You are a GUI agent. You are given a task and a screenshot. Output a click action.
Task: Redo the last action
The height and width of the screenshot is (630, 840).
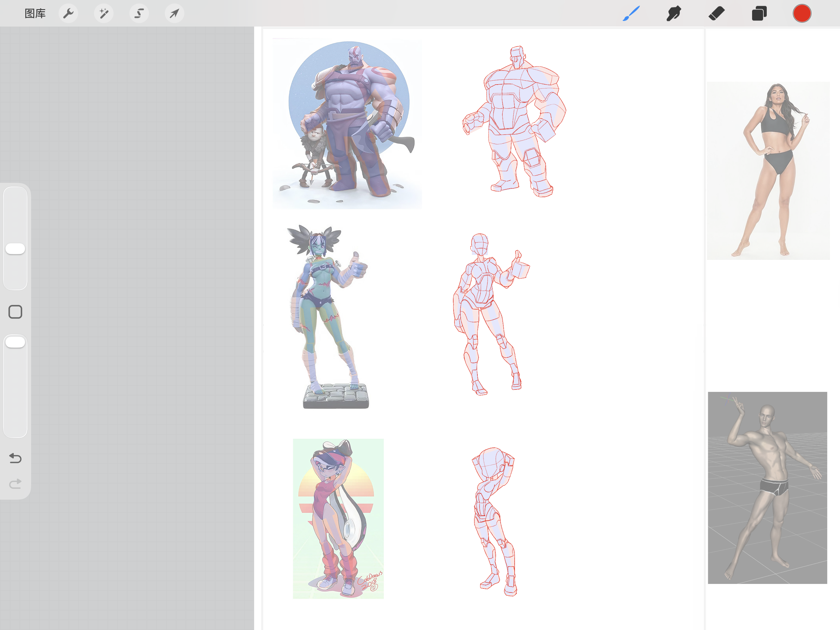(15, 484)
